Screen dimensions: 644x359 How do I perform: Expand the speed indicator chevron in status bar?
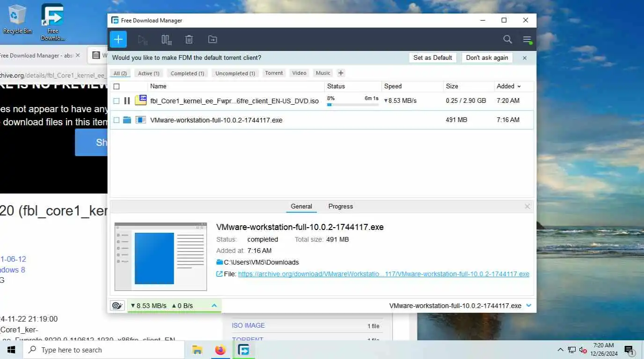coord(214,306)
